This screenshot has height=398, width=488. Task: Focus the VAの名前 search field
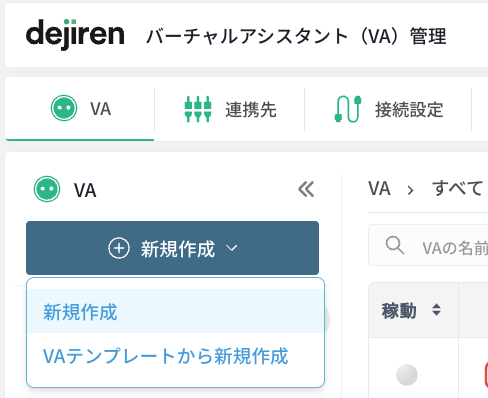click(x=428, y=246)
